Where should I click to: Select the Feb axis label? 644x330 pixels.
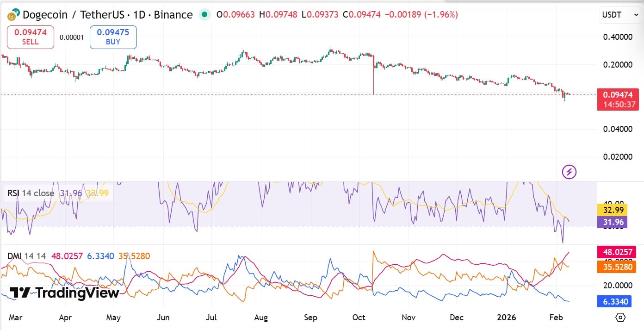[556, 318]
